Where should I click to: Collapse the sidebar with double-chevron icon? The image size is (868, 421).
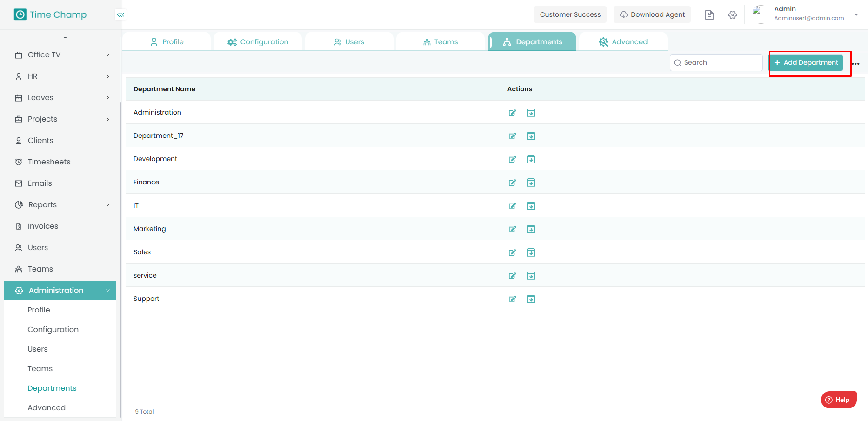121,15
